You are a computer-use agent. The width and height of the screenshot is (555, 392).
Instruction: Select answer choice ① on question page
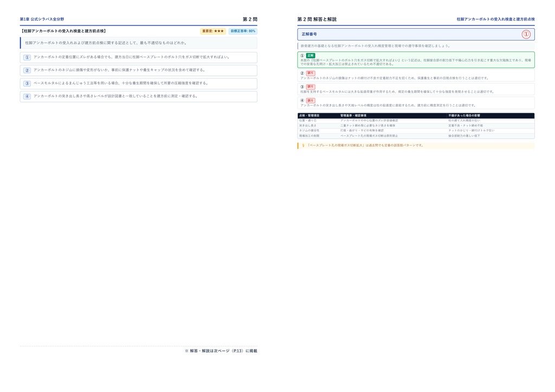click(x=138, y=57)
